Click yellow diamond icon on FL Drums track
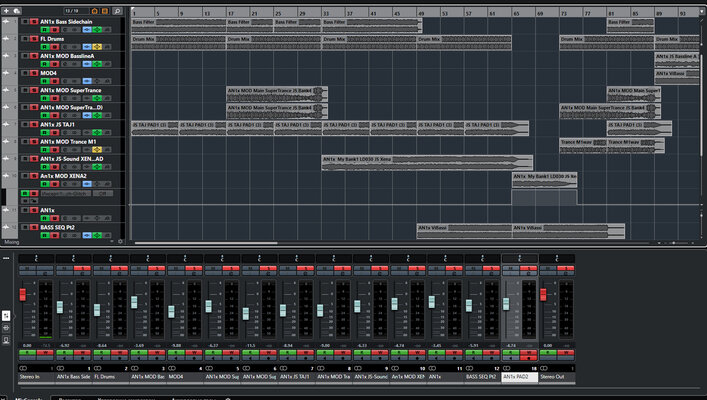This screenshot has width=707, height=400. point(96,47)
